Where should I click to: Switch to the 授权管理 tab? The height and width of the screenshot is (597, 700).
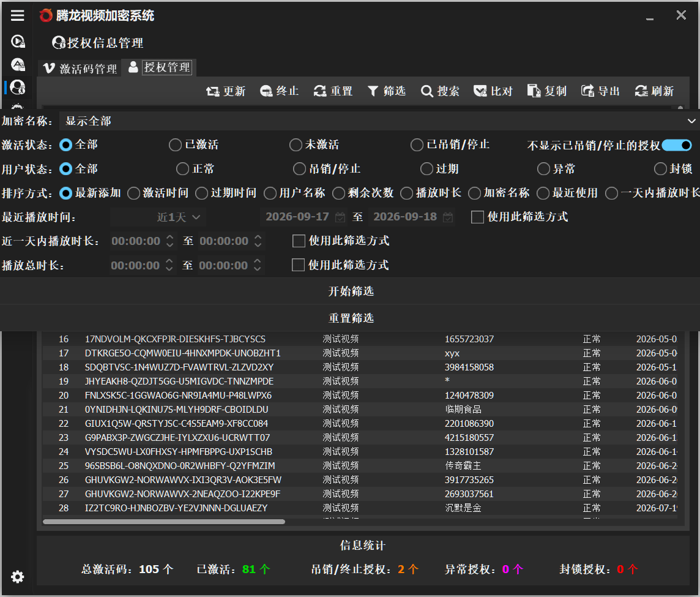point(160,67)
